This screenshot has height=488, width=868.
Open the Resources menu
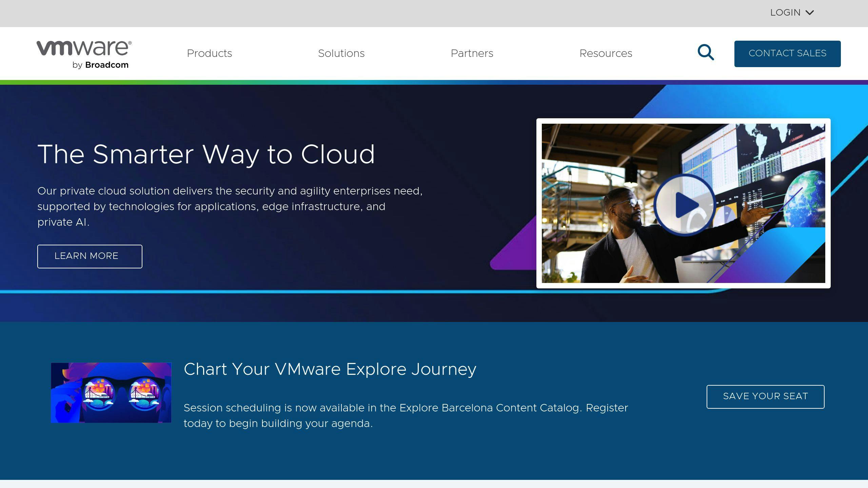[x=606, y=54]
